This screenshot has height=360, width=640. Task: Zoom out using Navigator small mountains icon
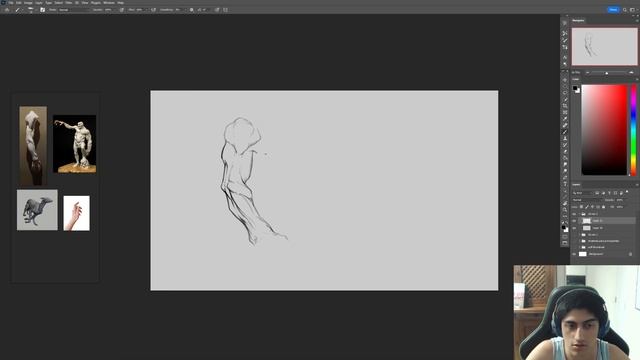tap(588, 73)
